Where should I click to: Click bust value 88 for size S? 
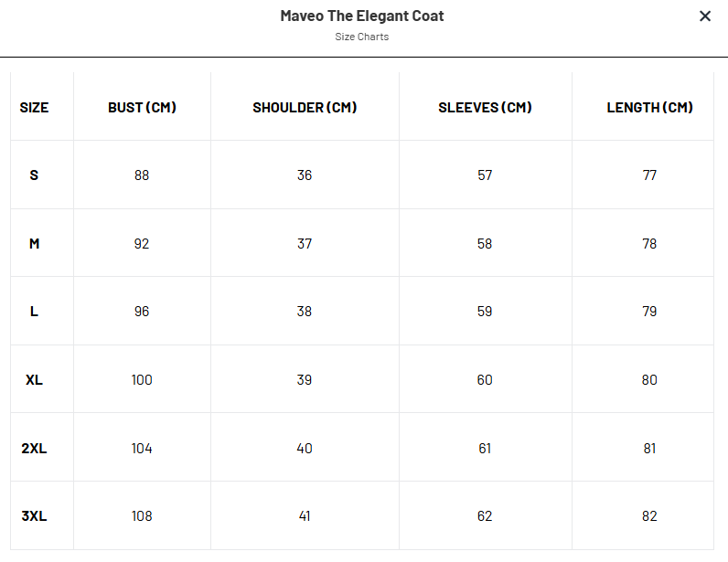tap(142, 175)
